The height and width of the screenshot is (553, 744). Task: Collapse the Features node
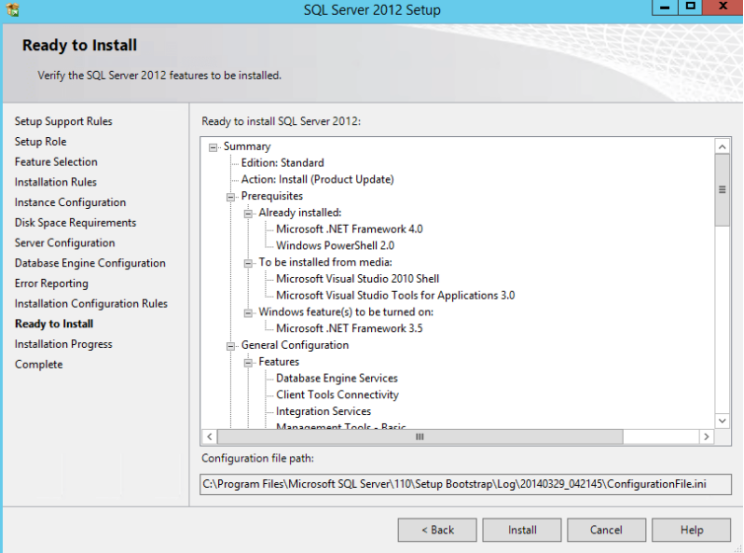(x=248, y=363)
